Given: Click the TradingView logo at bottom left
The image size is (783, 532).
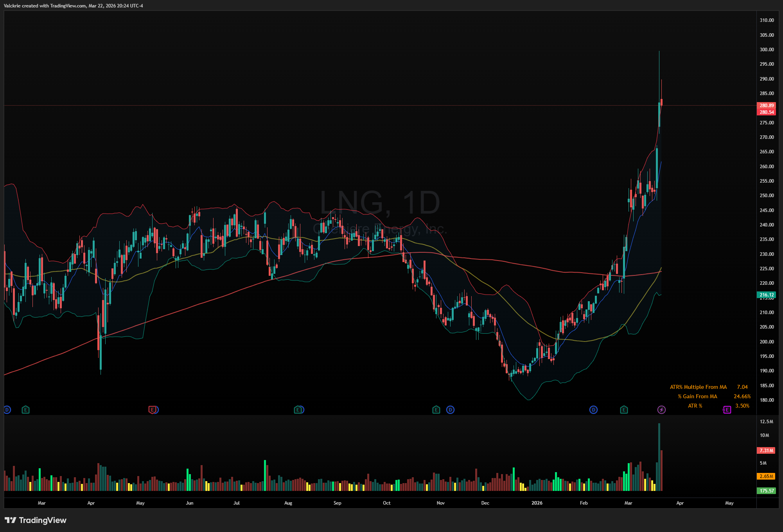Looking at the screenshot, I should pyautogui.click(x=36, y=520).
